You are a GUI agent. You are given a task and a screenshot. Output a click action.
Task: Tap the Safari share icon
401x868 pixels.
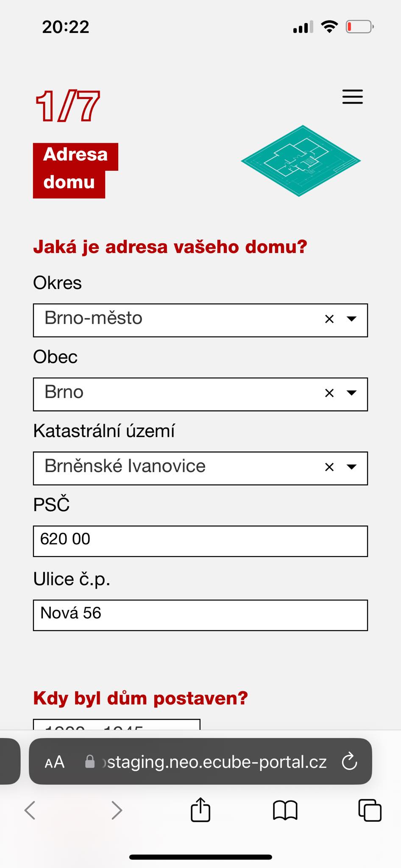click(x=200, y=810)
